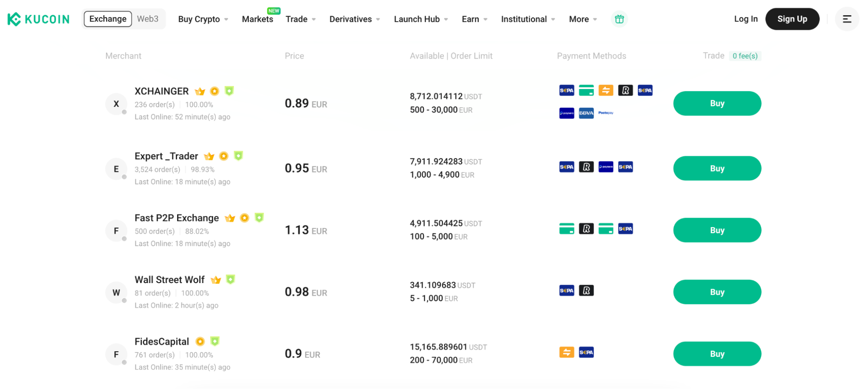Click Expert_Trader's green shield badge
The height and width of the screenshot is (389, 868).
click(238, 155)
